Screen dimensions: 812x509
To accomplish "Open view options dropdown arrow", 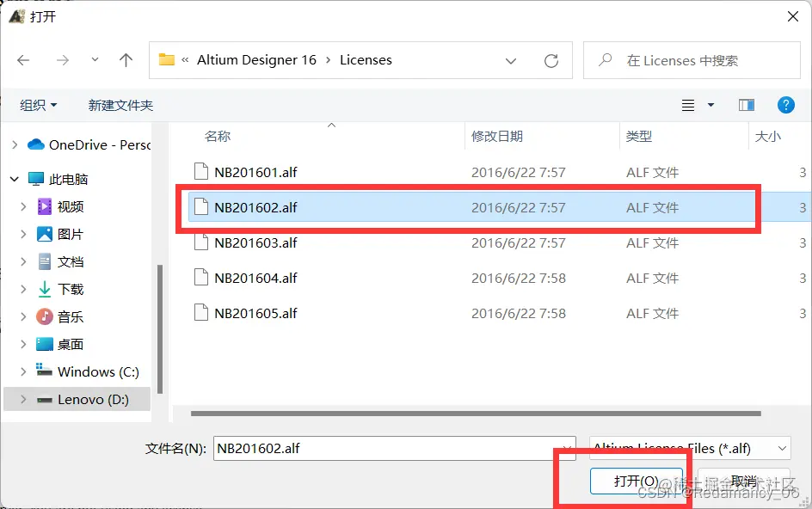I will (711, 105).
